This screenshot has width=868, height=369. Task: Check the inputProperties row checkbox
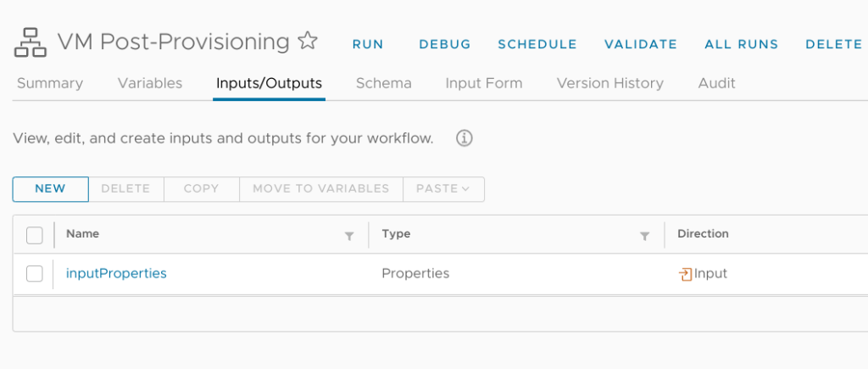(x=34, y=274)
